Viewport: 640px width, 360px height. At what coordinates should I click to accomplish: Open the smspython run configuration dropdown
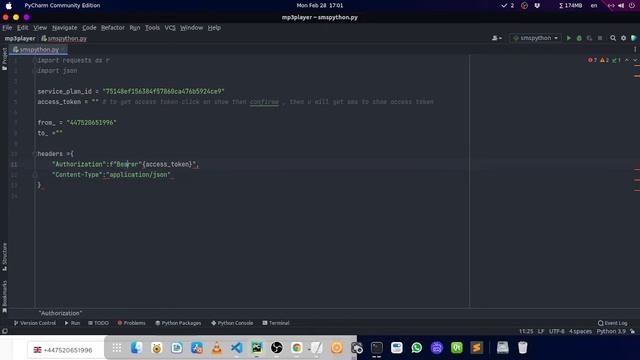(x=535, y=38)
